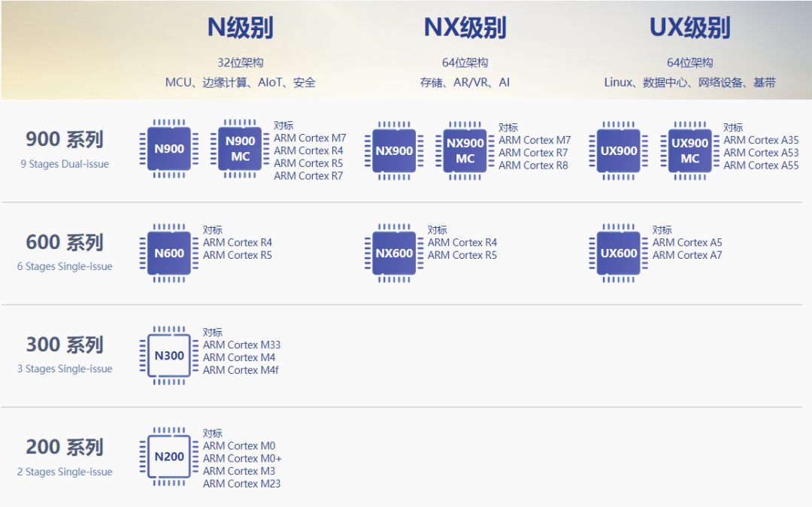Click '32位架构' under N级别
The width and height of the screenshot is (812, 507).
tap(241, 62)
